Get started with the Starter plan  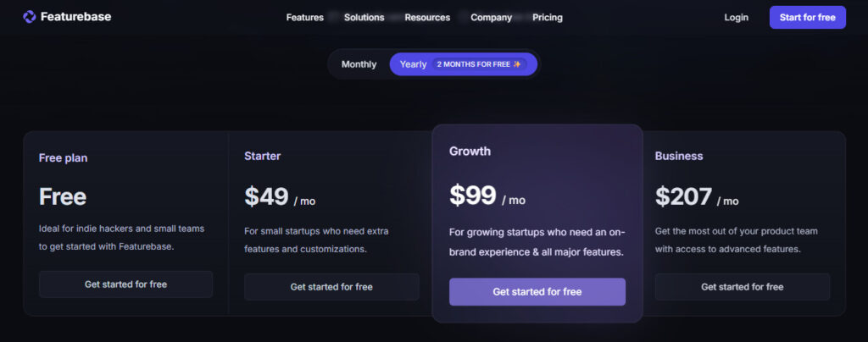pyautogui.click(x=331, y=287)
